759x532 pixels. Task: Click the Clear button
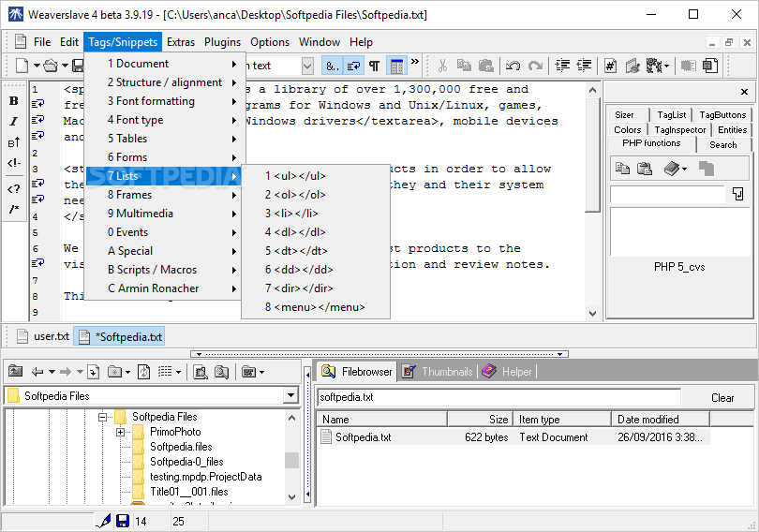[x=722, y=397]
